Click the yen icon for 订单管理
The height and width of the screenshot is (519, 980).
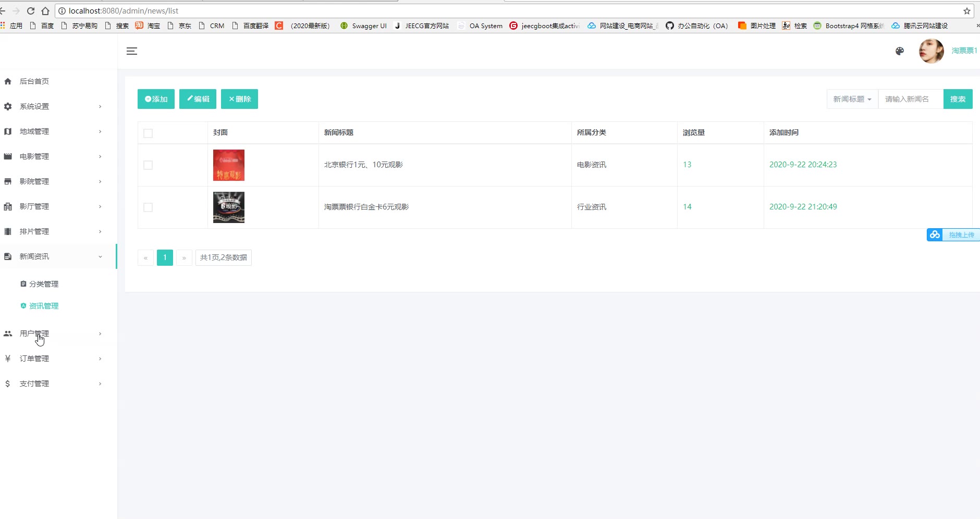point(8,359)
